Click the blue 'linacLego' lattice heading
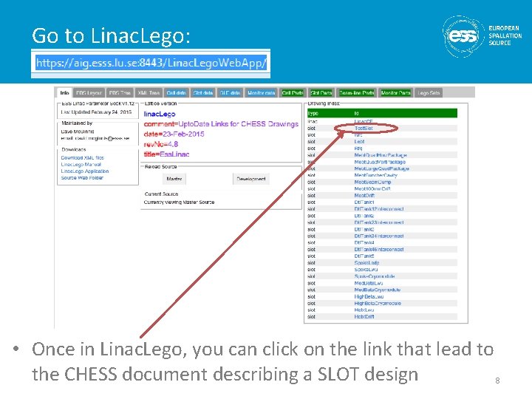532x399 pixels. tap(160, 114)
